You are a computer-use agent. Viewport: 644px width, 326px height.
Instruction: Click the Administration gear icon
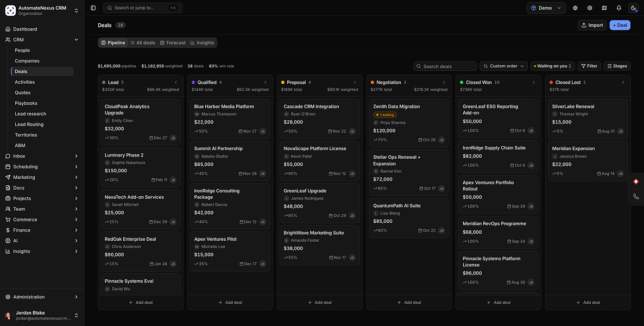8,297
